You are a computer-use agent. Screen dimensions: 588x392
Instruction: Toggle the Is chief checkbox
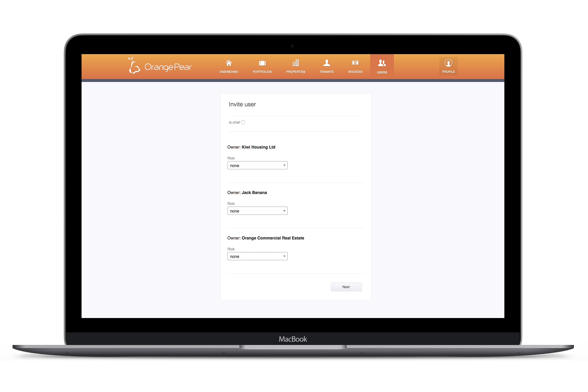243,122
